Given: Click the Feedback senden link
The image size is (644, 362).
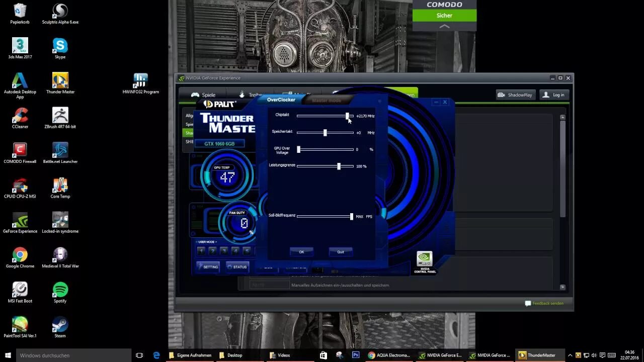Looking at the screenshot, I should 544,303.
